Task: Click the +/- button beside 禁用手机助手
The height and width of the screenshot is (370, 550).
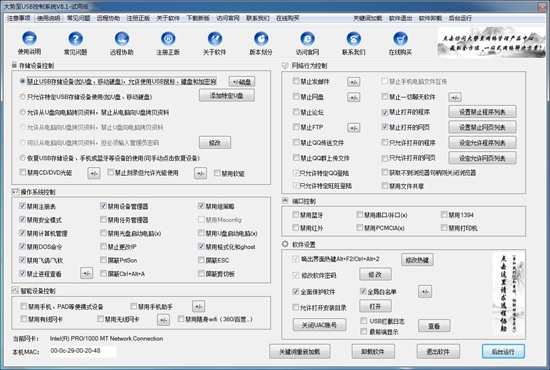Action: pyautogui.click(x=199, y=306)
